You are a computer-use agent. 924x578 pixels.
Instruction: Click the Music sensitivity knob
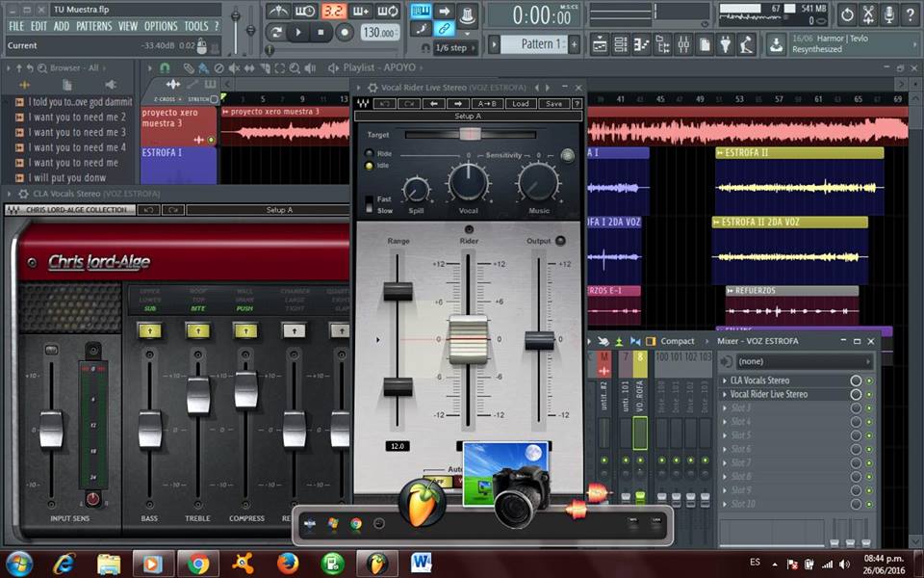(x=538, y=182)
